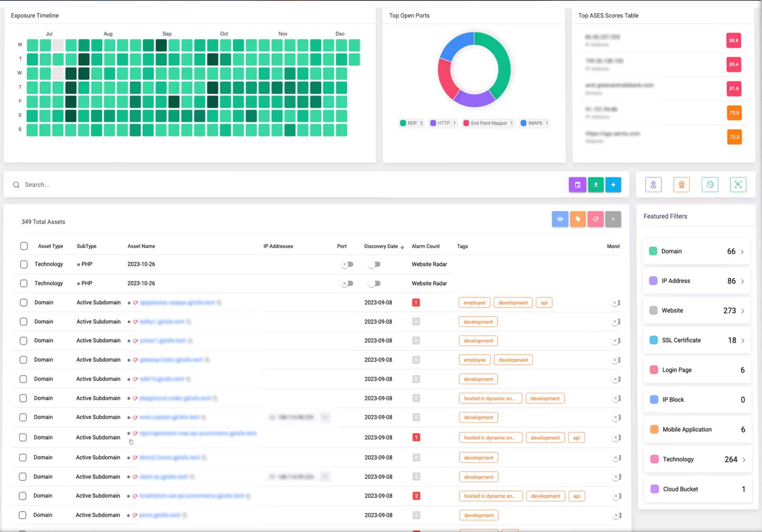Select the Login Page filter
The height and width of the screenshot is (532, 762).
(697, 370)
